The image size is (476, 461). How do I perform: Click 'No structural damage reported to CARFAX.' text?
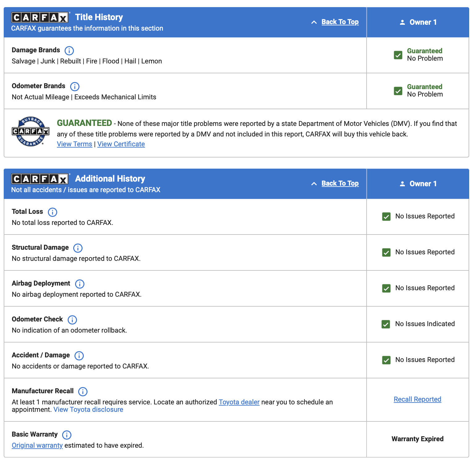pos(76,259)
